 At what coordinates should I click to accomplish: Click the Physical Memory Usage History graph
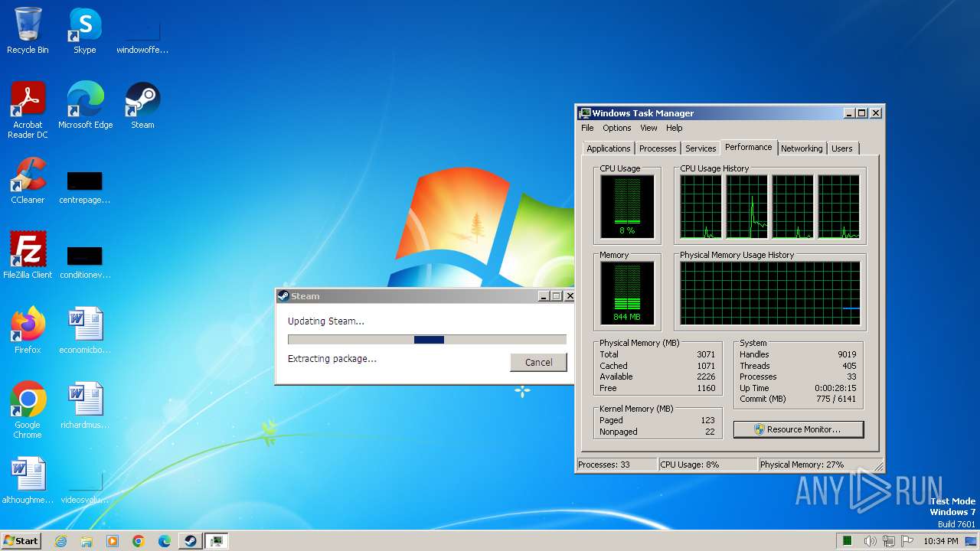click(x=769, y=294)
